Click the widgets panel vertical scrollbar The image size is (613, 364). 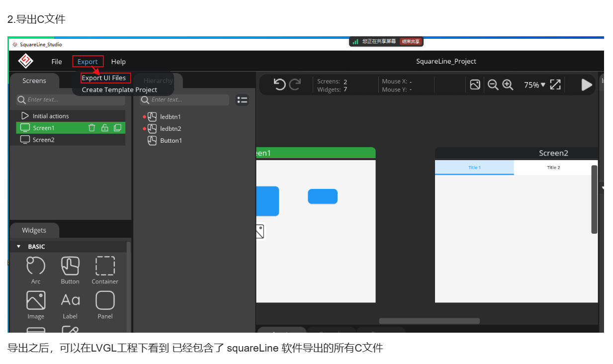click(129, 286)
